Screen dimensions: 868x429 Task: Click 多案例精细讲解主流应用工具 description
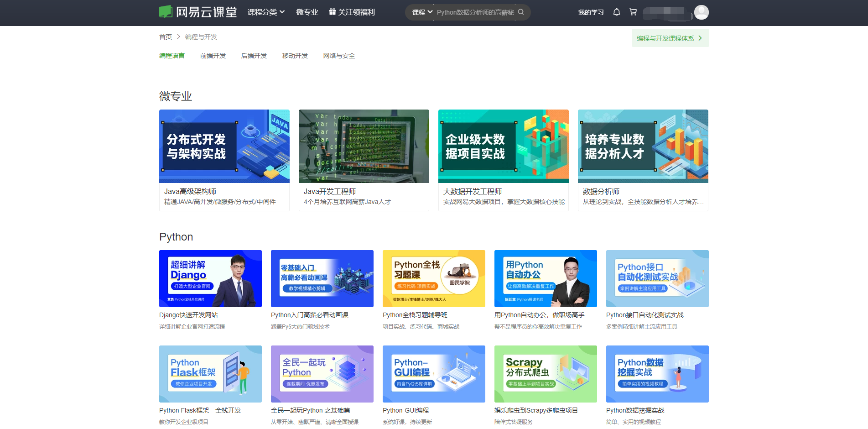[642, 327]
